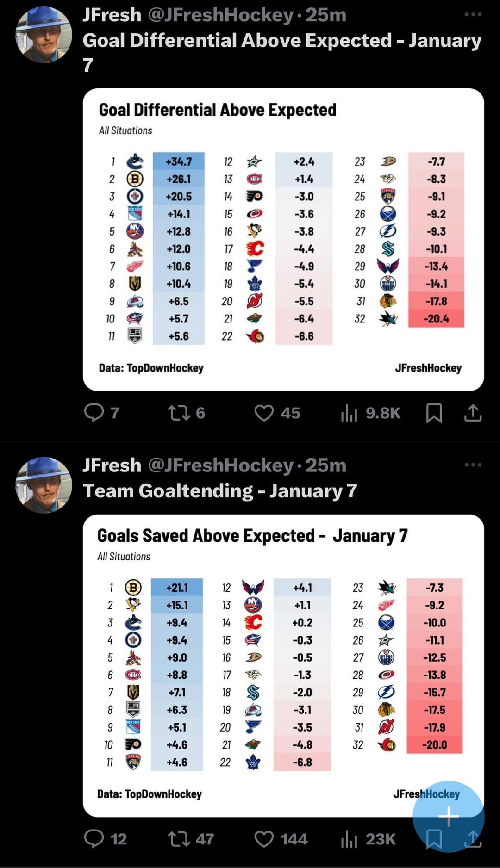The image size is (500, 868).
Task: Open JFresh avatar on the first tweet
Action: coord(44,35)
